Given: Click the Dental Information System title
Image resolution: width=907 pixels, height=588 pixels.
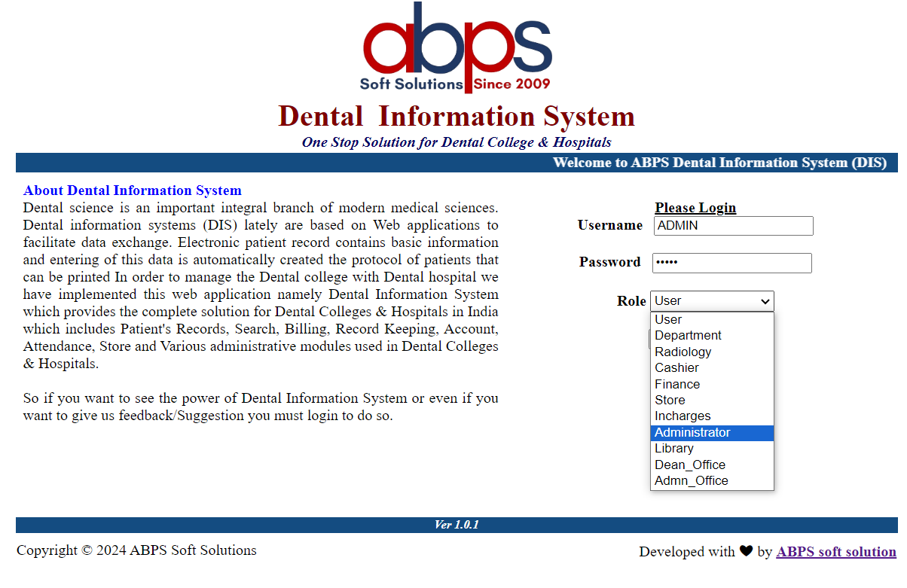Looking at the screenshot, I should pyautogui.click(x=457, y=117).
